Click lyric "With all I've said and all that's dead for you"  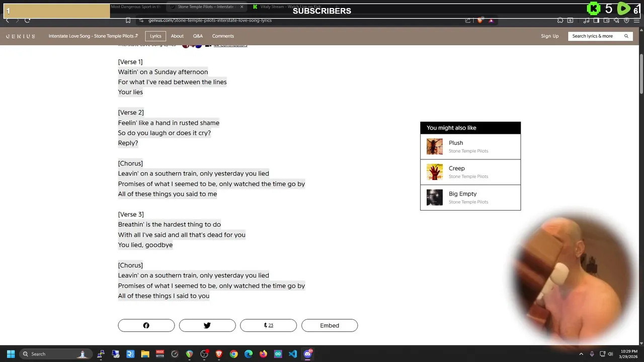pos(182,235)
